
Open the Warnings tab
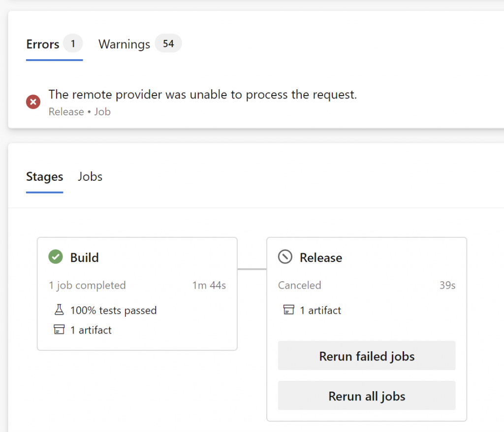point(140,44)
